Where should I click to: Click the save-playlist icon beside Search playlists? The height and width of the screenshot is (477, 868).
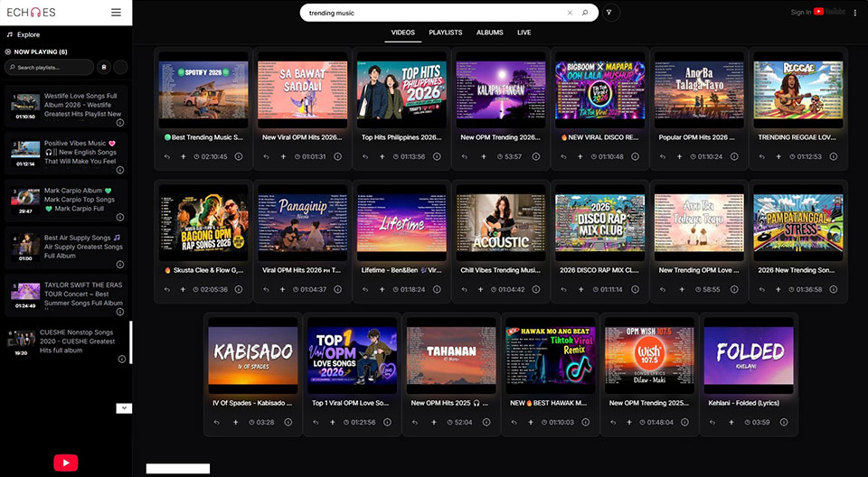[x=103, y=67]
